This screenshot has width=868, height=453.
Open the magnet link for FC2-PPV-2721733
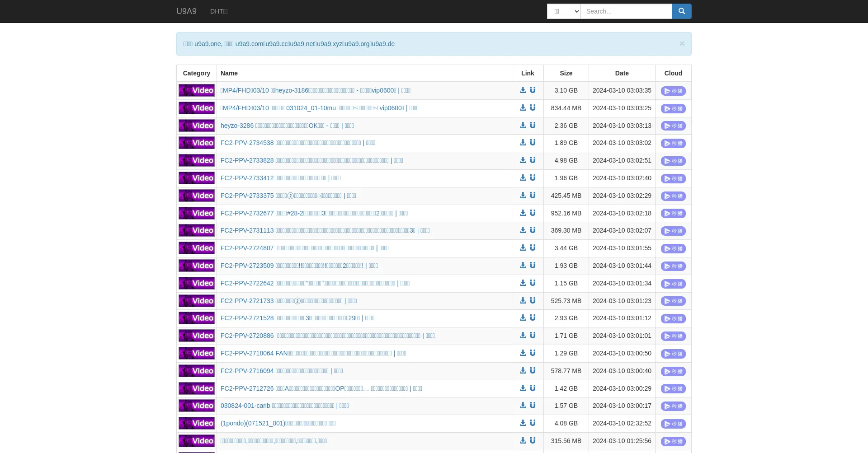(x=533, y=301)
